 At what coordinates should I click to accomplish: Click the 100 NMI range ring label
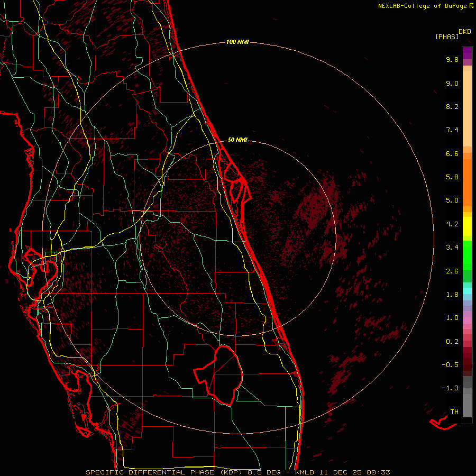click(237, 42)
